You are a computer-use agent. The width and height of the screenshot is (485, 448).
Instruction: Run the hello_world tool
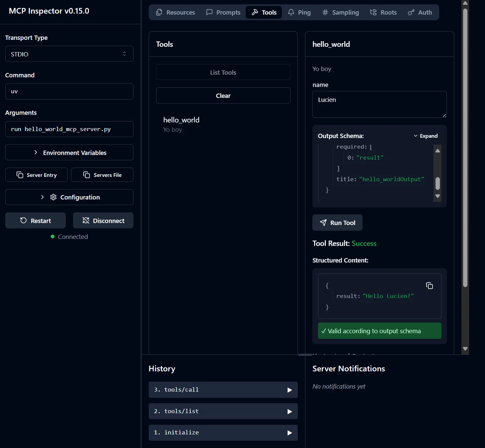pos(337,223)
